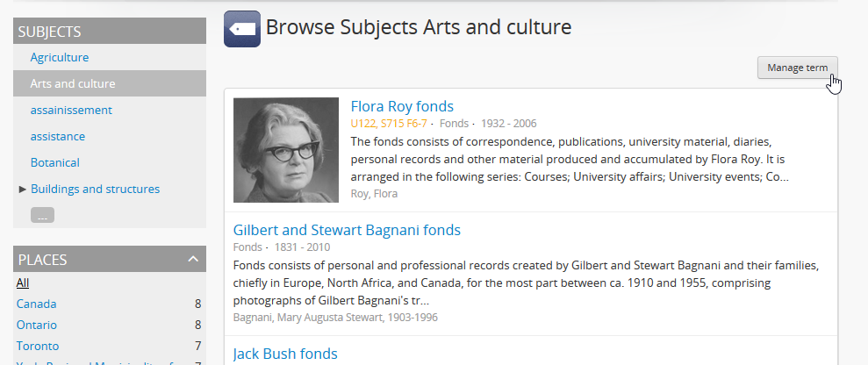Open Flora Roy portrait thumbnail
Viewport: 868px width, 365px height.
pyautogui.click(x=286, y=150)
